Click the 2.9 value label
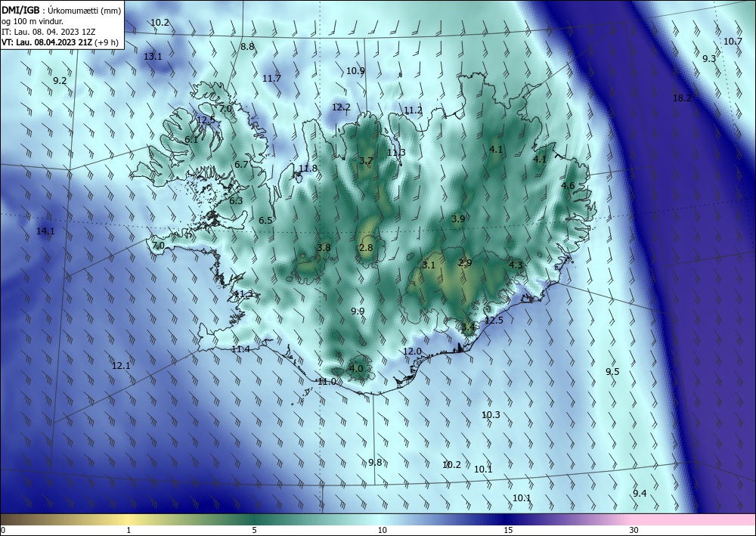This screenshot has width=756, height=536. pyautogui.click(x=465, y=262)
